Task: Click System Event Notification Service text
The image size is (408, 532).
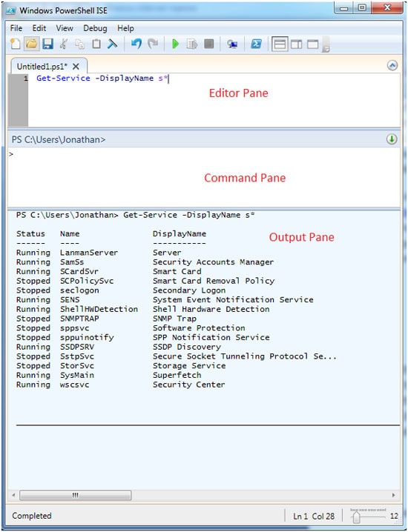Action: [233, 300]
